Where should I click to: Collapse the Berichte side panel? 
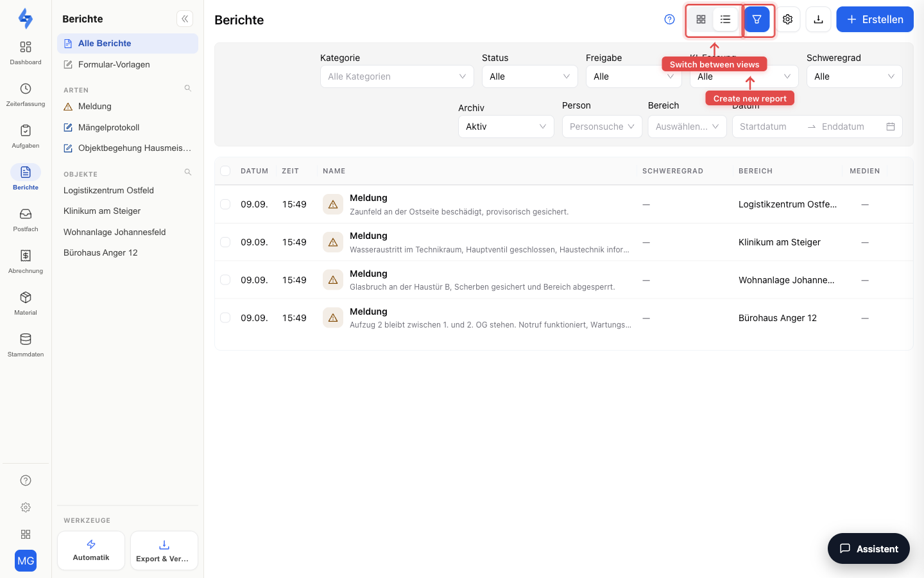185,19
